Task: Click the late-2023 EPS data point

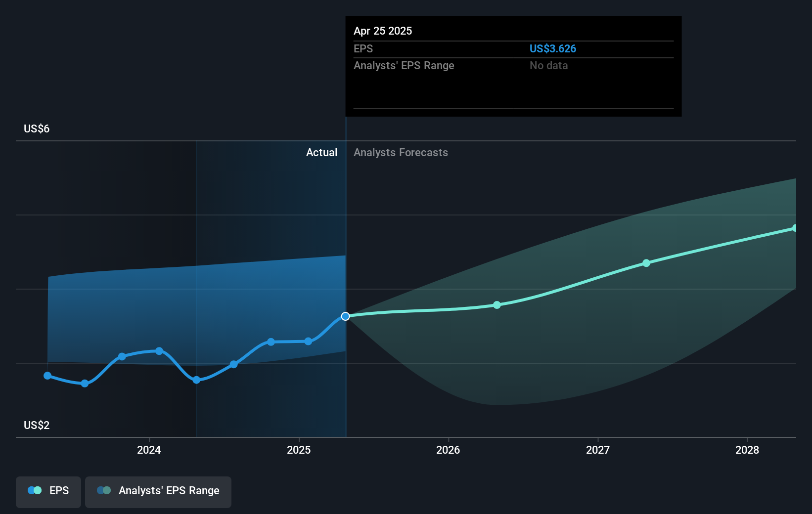Action: (x=122, y=356)
